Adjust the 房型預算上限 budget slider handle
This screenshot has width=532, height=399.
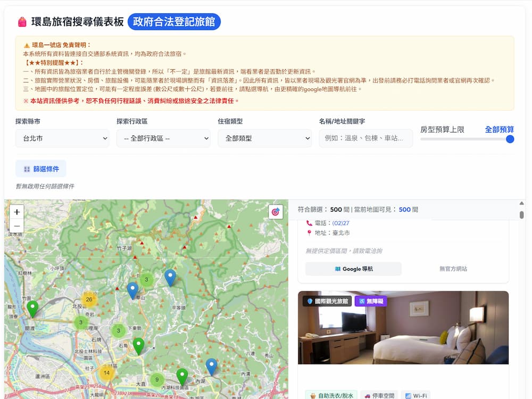[510, 139]
